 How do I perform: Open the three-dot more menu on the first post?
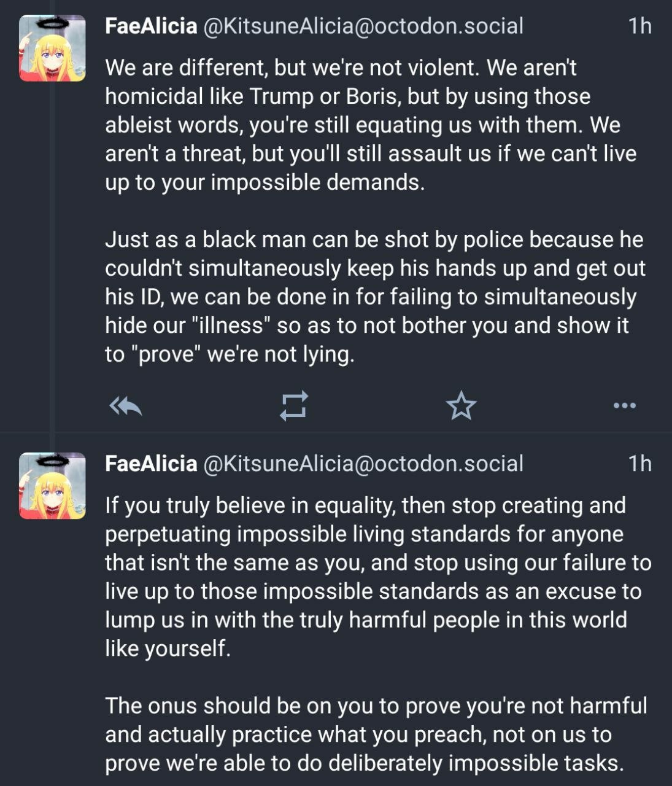click(x=624, y=405)
